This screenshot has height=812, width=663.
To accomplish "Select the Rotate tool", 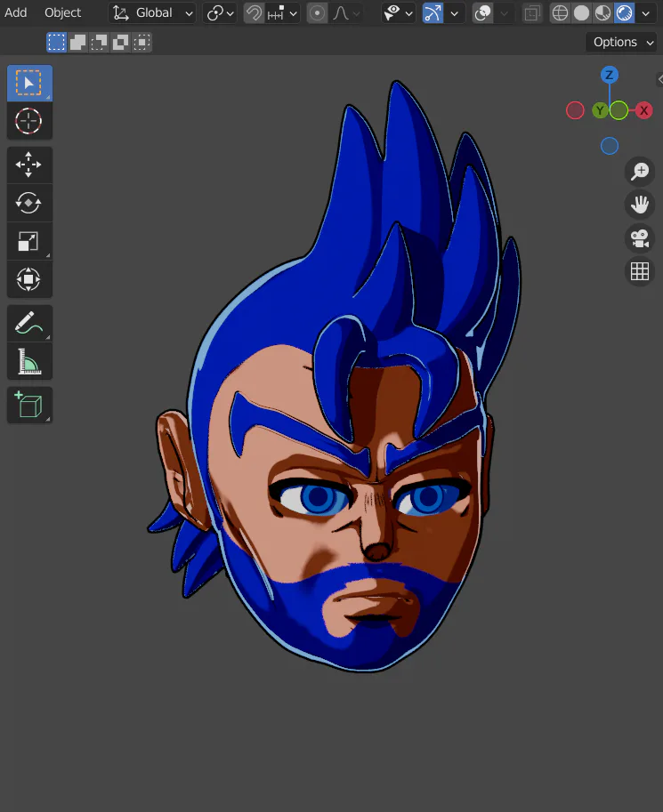I will pyautogui.click(x=29, y=203).
